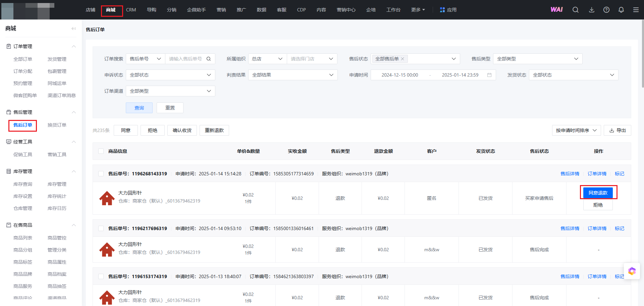Click the search magnifier in top bar
Viewport: 644px width, 306px height.
coord(576,10)
